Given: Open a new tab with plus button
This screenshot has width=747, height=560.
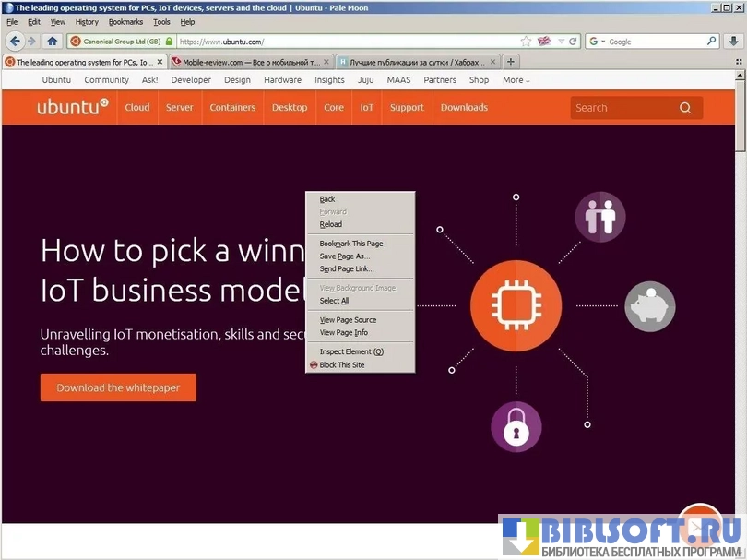Looking at the screenshot, I should [x=511, y=62].
